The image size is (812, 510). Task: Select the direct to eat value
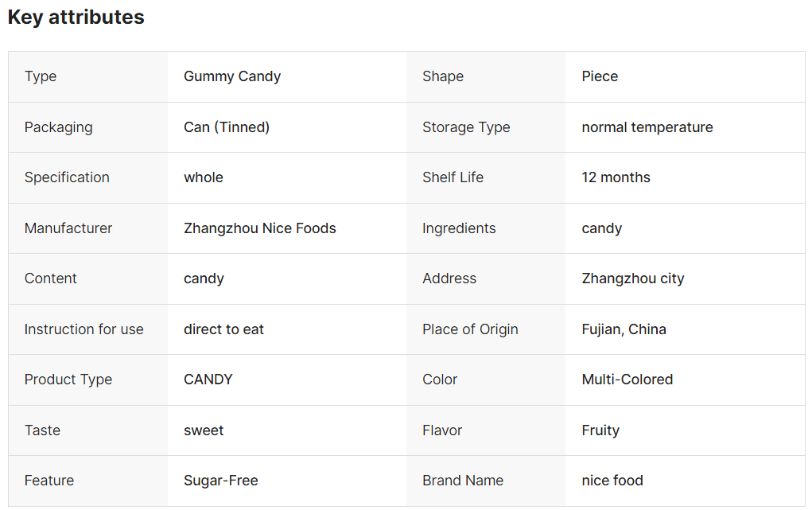(223, 329)
